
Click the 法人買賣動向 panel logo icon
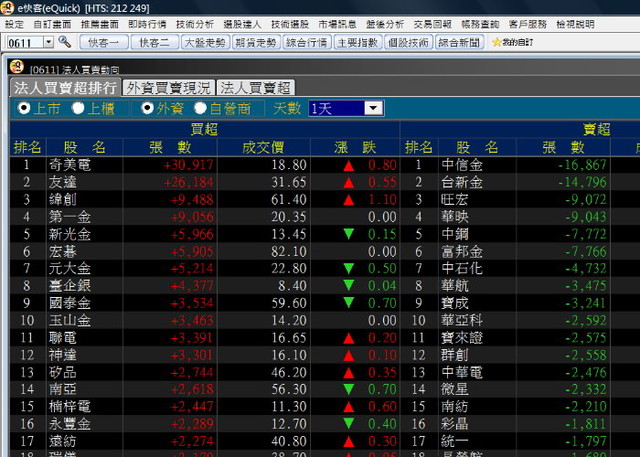pyautogui.click(x=17, y=67)
